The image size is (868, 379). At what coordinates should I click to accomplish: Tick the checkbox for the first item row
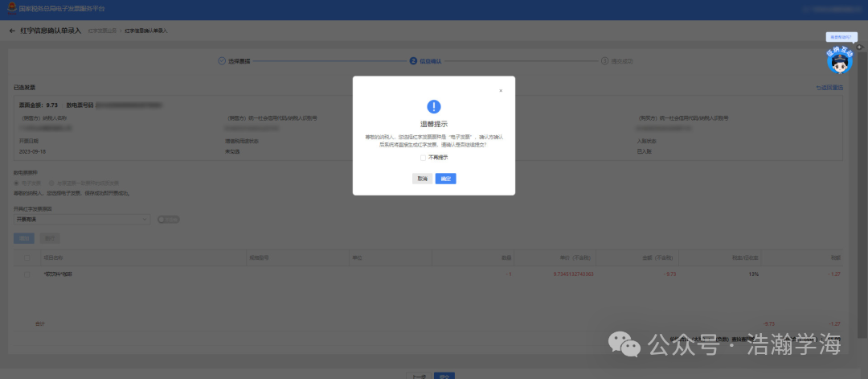pyautogui.click(x=28, y=274)
